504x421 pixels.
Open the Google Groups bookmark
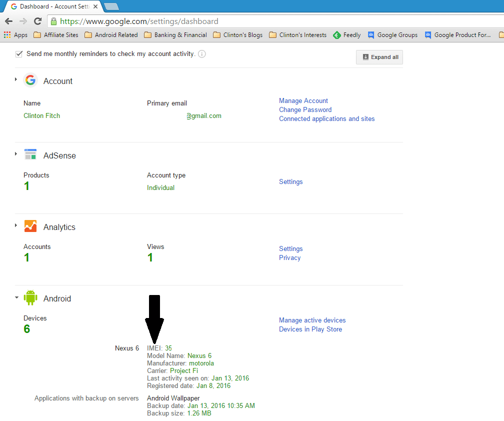click(392, 34)
